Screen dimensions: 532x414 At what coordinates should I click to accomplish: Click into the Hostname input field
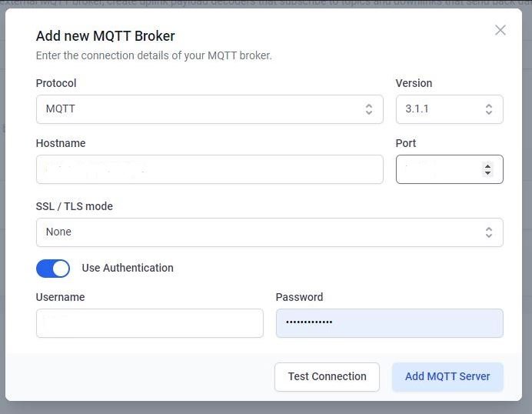209,169
